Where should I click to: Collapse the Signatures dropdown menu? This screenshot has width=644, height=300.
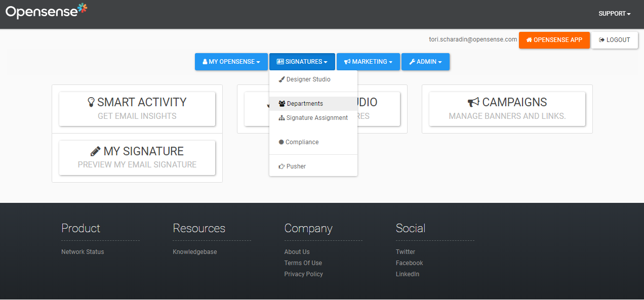pyautogui.click(x=302, y=62)
